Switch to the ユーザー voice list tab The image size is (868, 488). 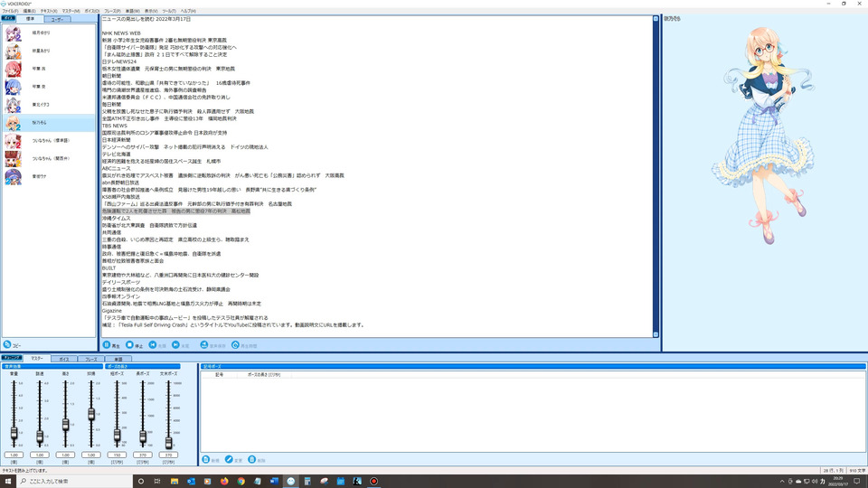[x=57, y=19]
